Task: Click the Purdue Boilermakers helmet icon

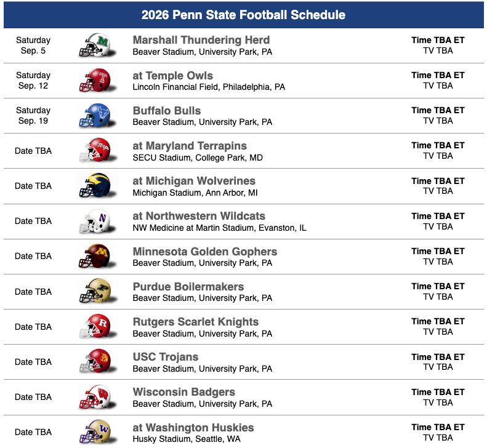Action: 94,291
